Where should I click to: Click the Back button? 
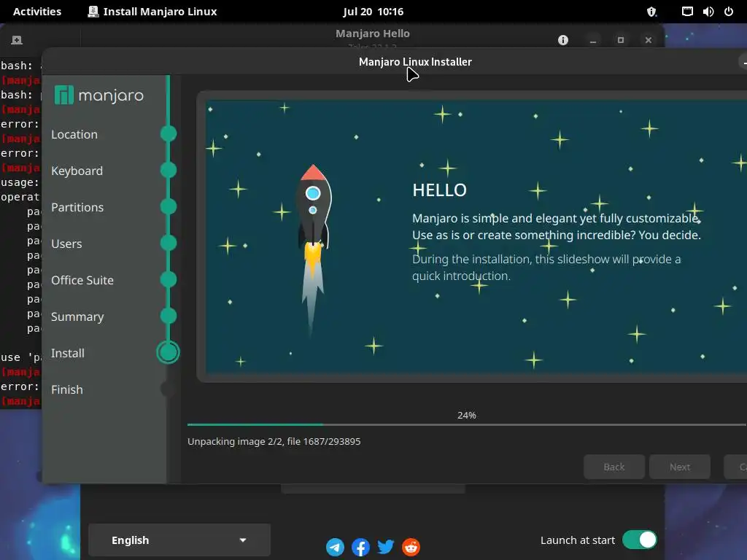[x=614, y=467]
